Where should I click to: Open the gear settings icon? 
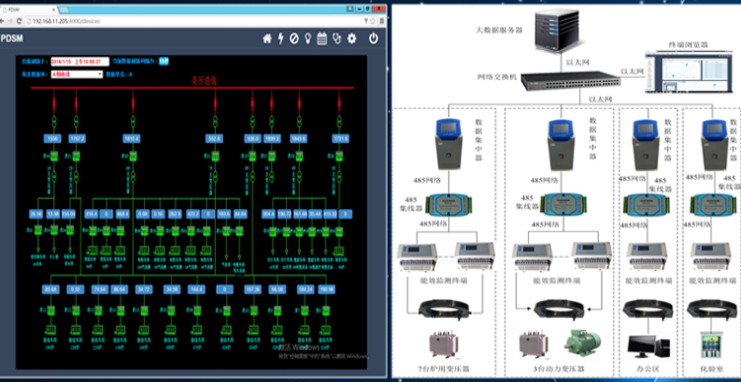352,39
